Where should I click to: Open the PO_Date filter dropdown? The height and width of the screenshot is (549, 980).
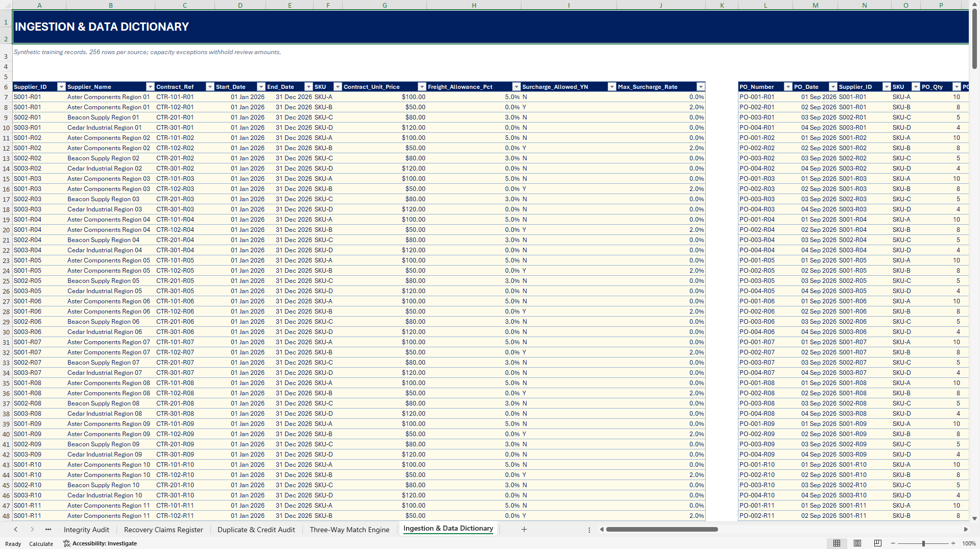tap(833, 87)
